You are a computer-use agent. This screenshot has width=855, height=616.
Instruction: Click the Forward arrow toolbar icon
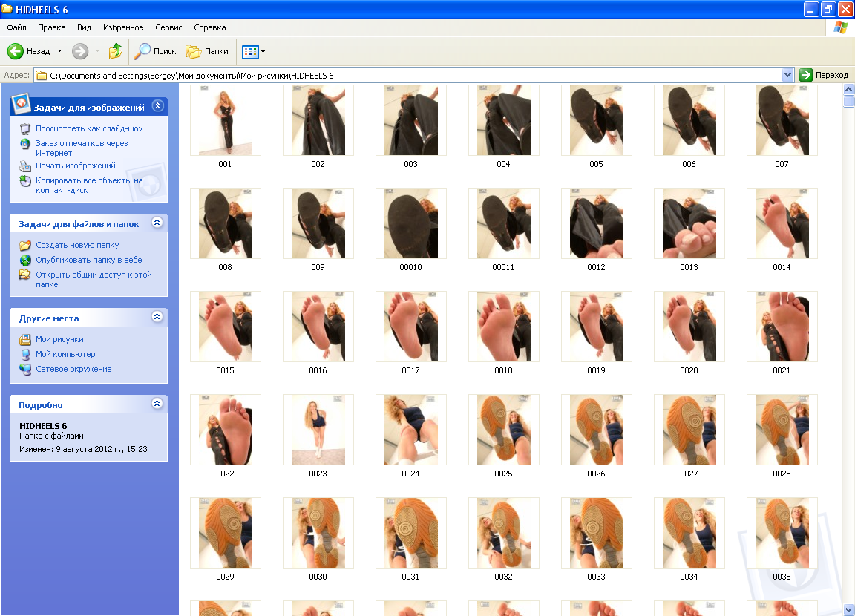[x=80, y=51]
